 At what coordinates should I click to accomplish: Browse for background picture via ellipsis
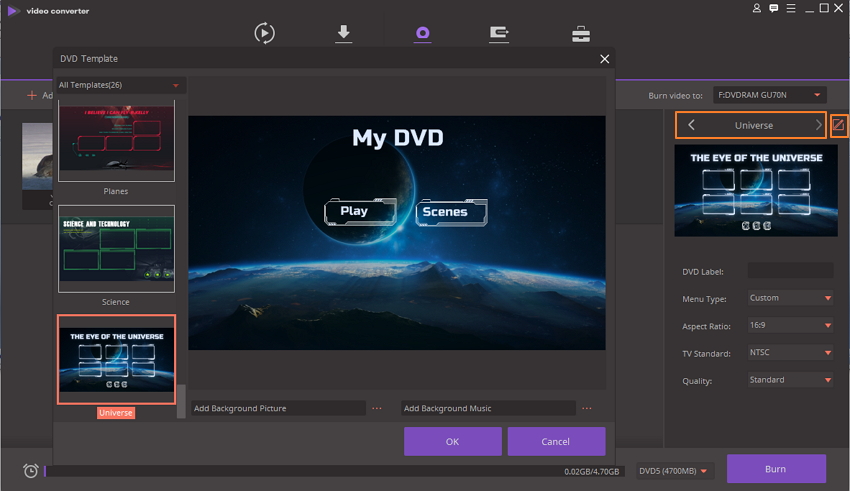[x=377, y=408]
